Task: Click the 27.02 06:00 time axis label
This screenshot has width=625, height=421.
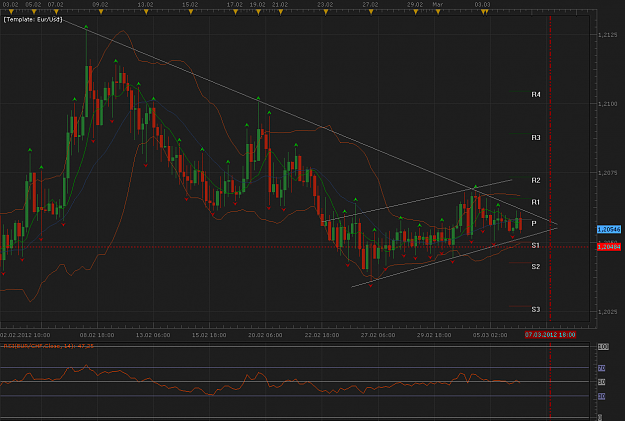Action: (x=378, y=335)
